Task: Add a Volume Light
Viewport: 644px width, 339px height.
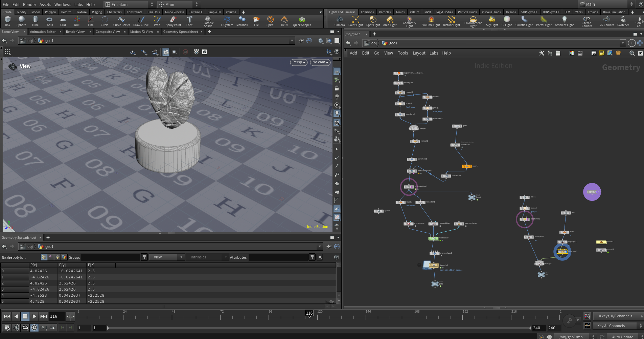Action: pyautogui.click(x=431, y=21)
